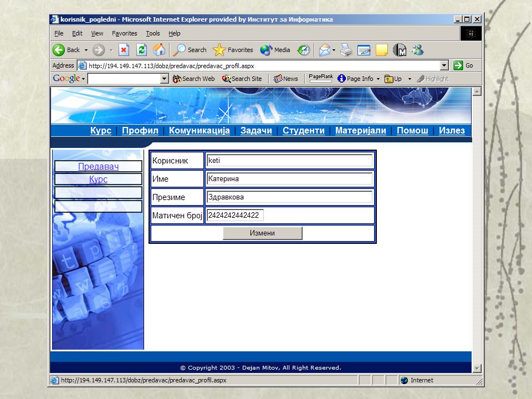532x399 pixels.
Task: Open the File menu
Action: click(59, 33)
